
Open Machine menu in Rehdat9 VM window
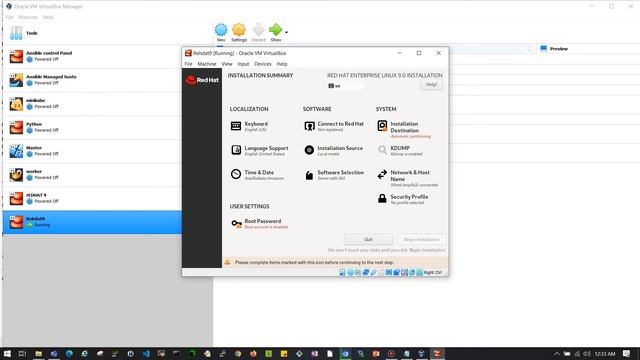[207, 64]
